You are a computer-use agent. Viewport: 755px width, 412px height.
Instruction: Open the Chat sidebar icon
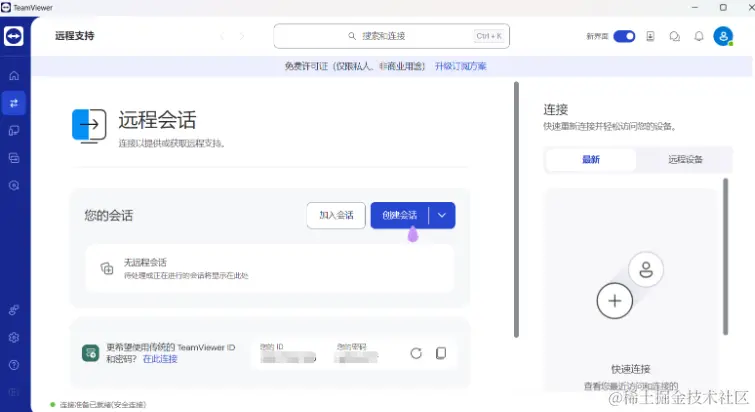click(14, 158)
